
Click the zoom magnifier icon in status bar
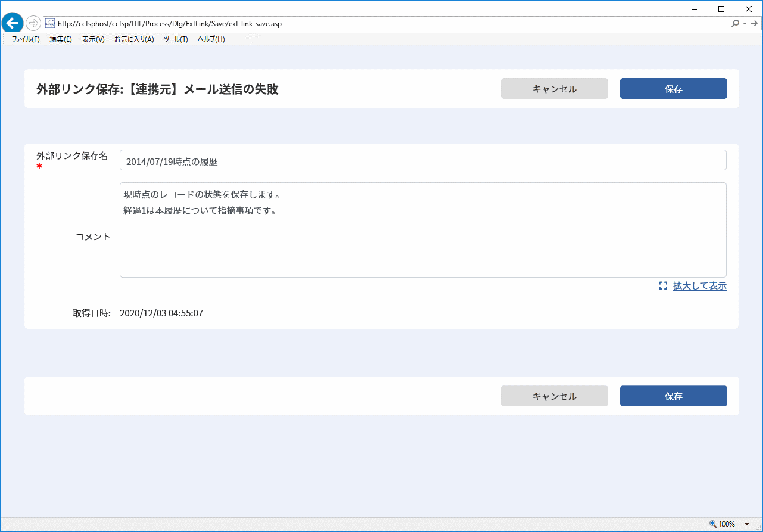713,524
